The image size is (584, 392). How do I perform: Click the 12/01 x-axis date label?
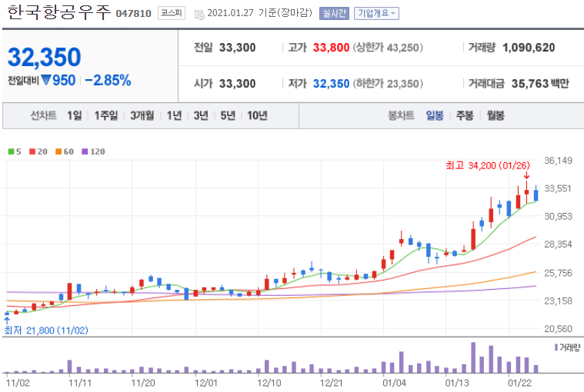[206, 383]
